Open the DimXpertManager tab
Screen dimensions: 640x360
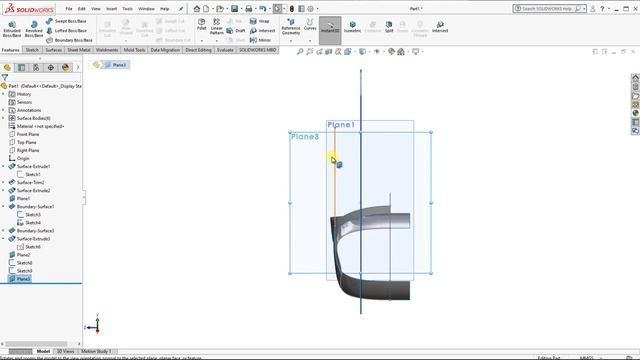tap(51, 67)
